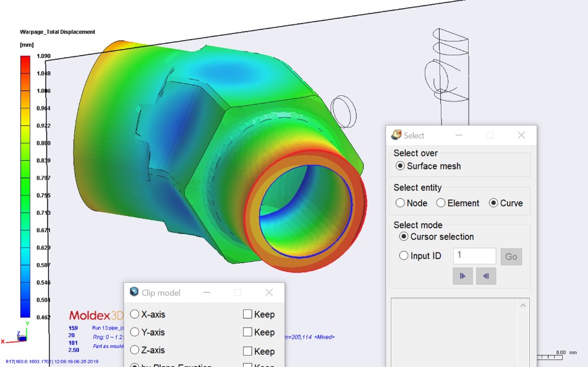Screen dimensions: 588x367
Task: Choose Element as the select entity
Action: 441,203
